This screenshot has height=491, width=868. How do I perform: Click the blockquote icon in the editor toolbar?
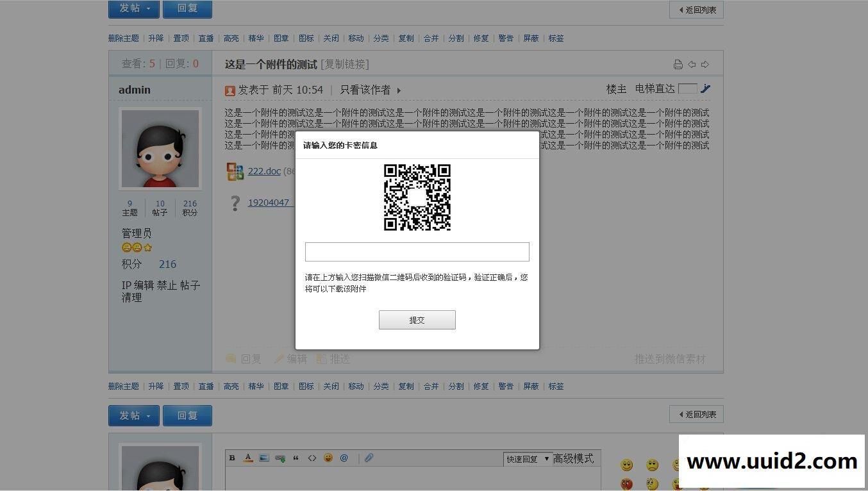click(x=296, y=458)
